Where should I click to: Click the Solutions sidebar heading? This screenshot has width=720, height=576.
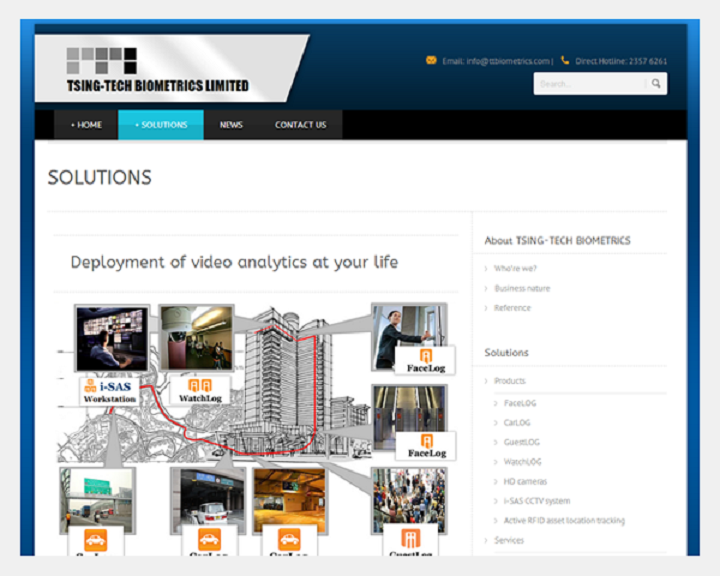(x=506, y=353)
